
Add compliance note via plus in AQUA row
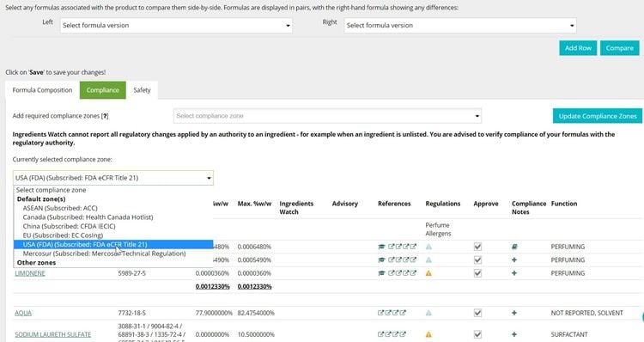(x=514, y=313)
